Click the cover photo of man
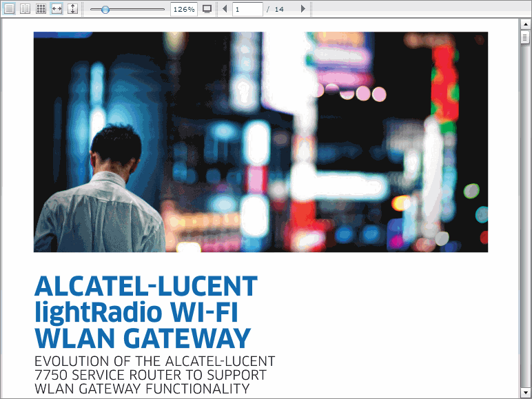Viewport: 532px width, 399px height. pos(260,142)
